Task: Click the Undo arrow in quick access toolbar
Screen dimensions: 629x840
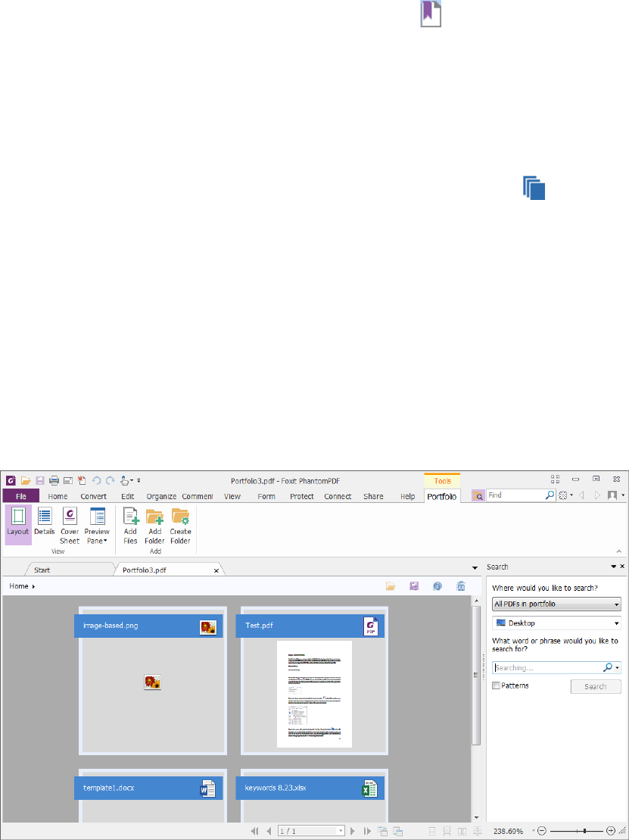Action: tap(96, 480)
